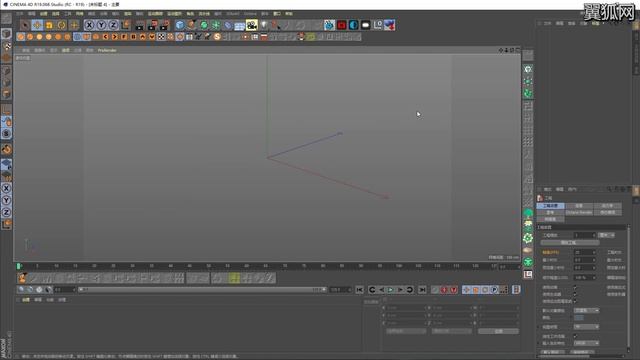Add a Cube primitive object

point(180,25)
